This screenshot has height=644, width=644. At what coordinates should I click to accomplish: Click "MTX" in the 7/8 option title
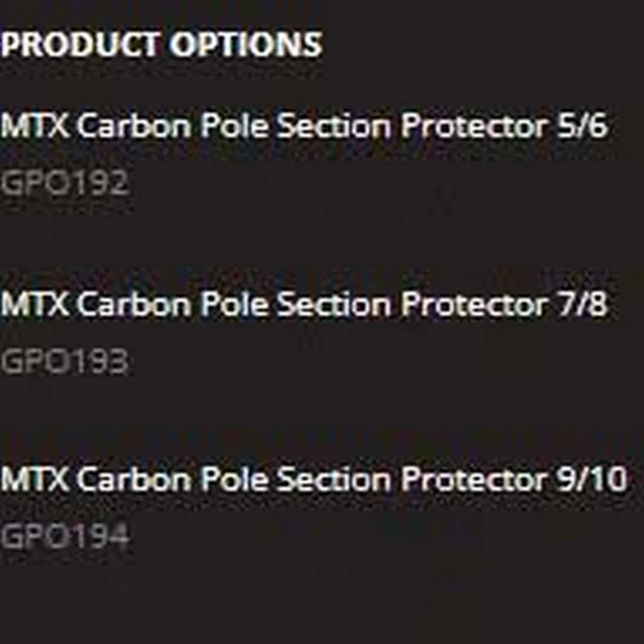click(x=35, y=305)
